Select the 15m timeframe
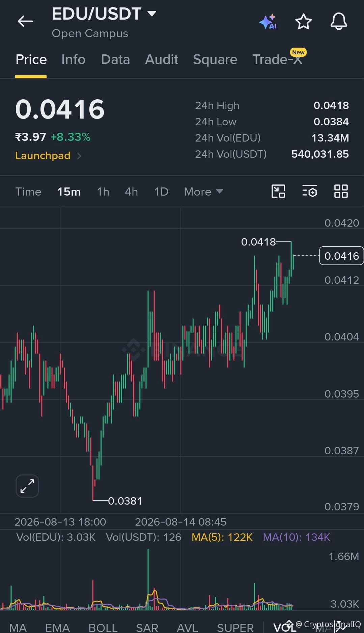This screenshot has height=633, width=364. 69,192
